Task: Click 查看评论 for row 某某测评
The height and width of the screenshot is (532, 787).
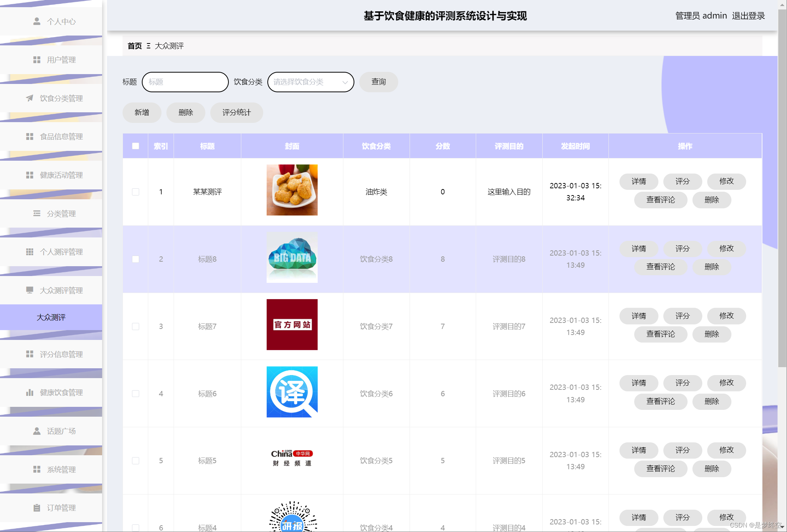Action: tap(661, 200)
